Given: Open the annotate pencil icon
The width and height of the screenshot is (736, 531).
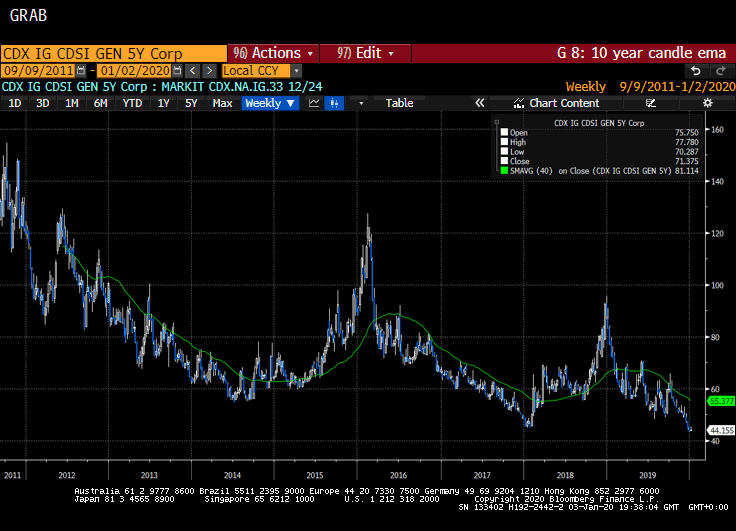Looking at the screenshot, I should point(650,103).
